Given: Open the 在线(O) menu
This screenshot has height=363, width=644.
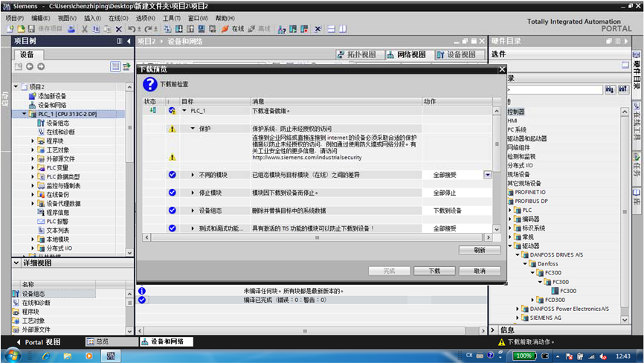Looking at the screenshot, I should click(x=118, y=18).
